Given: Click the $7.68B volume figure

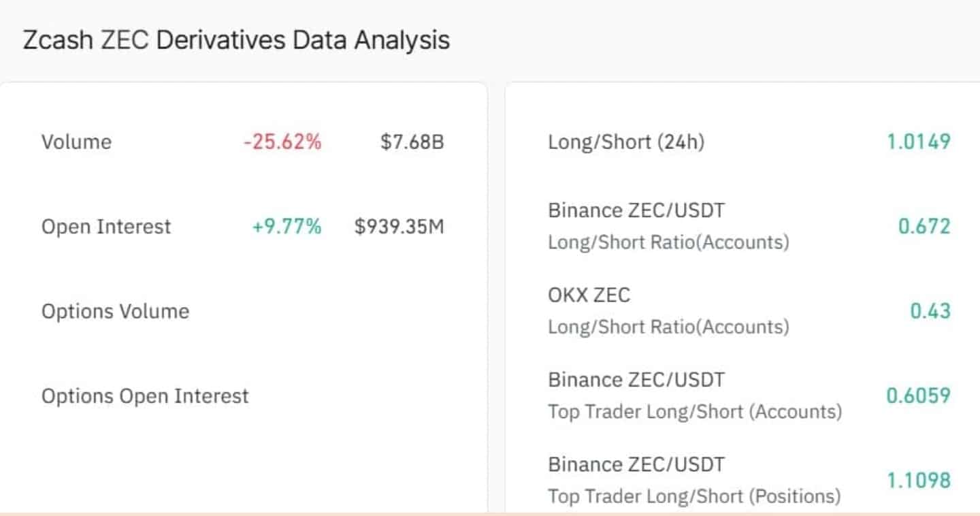Looking at the screenshot, I should (412, 142).
